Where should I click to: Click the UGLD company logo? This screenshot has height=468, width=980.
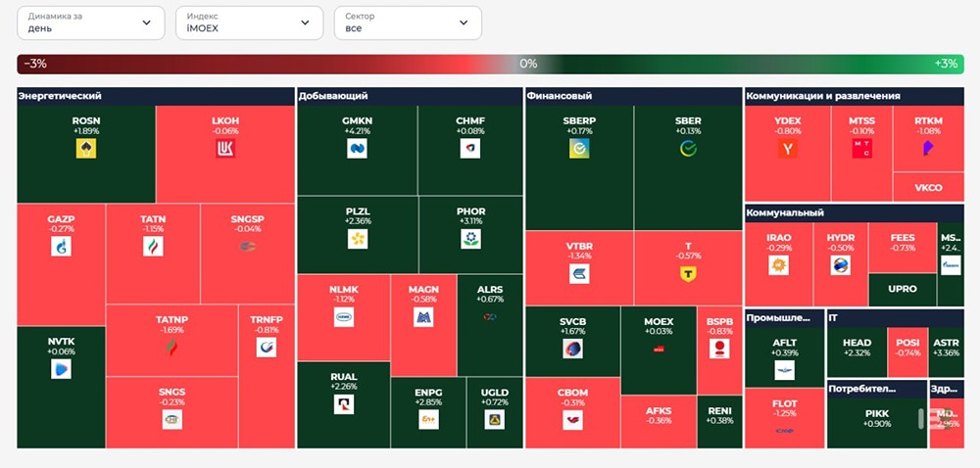[494, 419]
